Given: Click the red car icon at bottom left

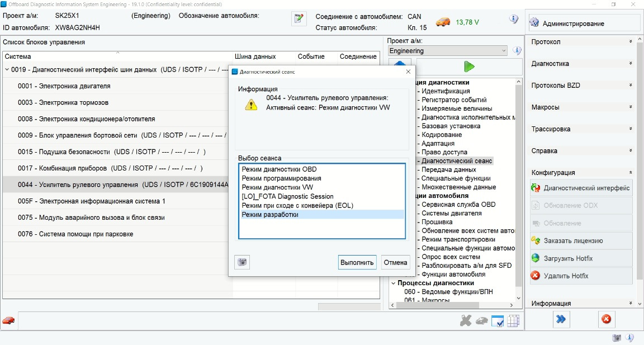Looking at the screenshot, I should tap(8, 320).
